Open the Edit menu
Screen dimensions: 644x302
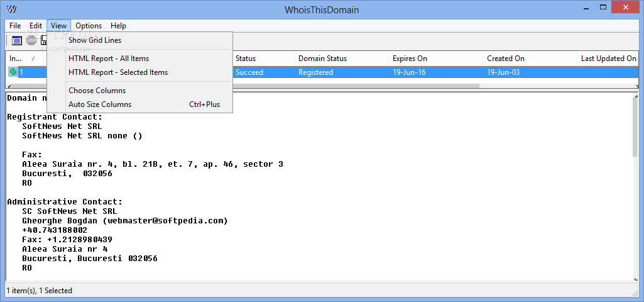tap(36, 26)
